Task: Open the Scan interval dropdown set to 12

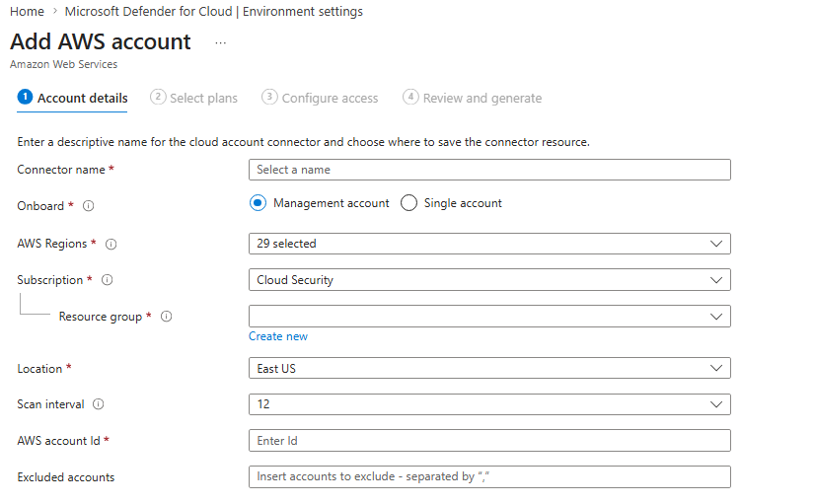Action: click(489, 404)
